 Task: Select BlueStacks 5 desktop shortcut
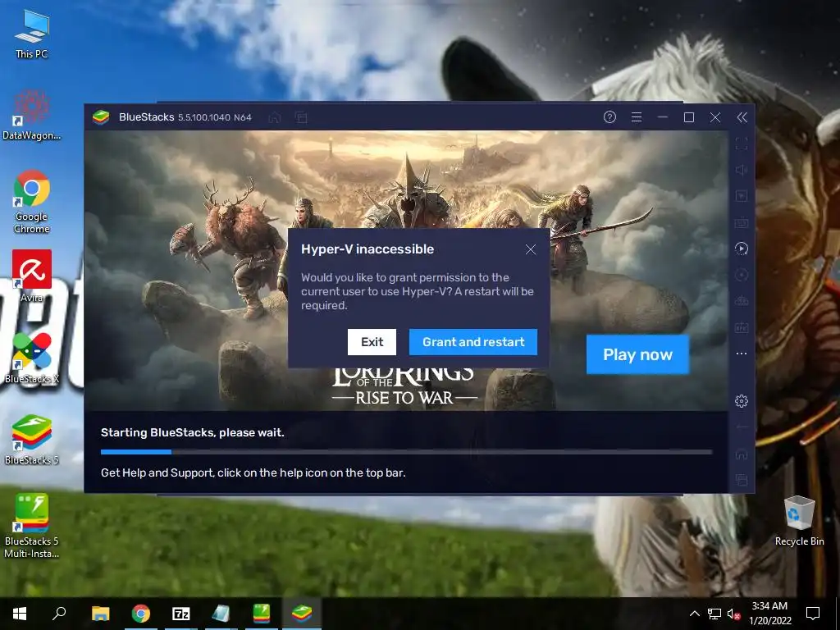(x=32, y=440)
